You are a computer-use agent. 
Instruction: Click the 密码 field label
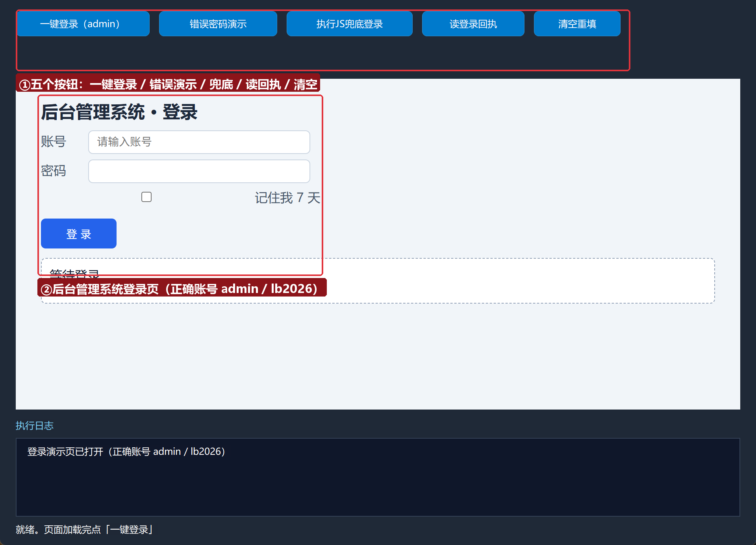[54, 171]
